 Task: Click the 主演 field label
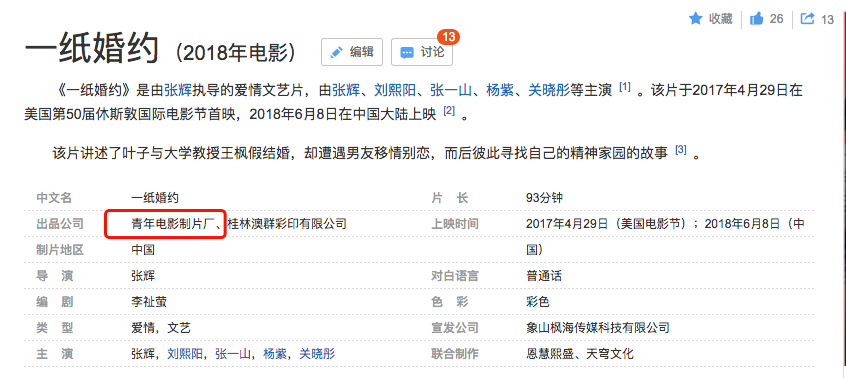[x=54, y=354]
